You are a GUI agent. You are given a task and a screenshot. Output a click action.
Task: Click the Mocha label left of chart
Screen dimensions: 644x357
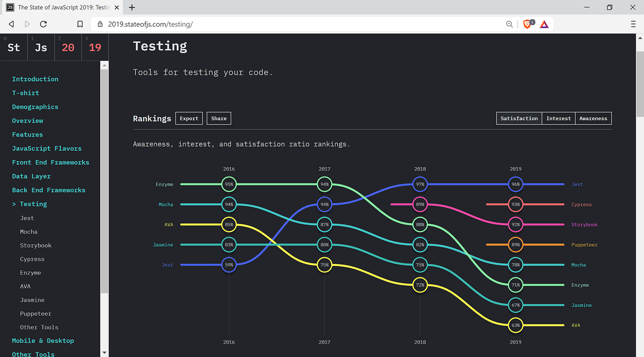(x=166, y=205)
